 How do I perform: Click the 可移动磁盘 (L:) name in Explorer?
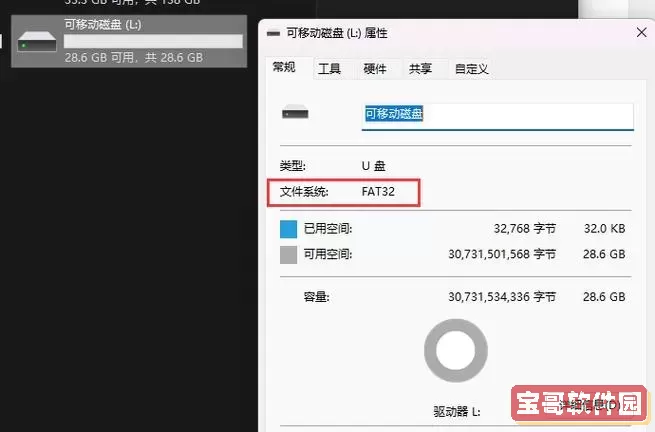[x=103, y=24]
